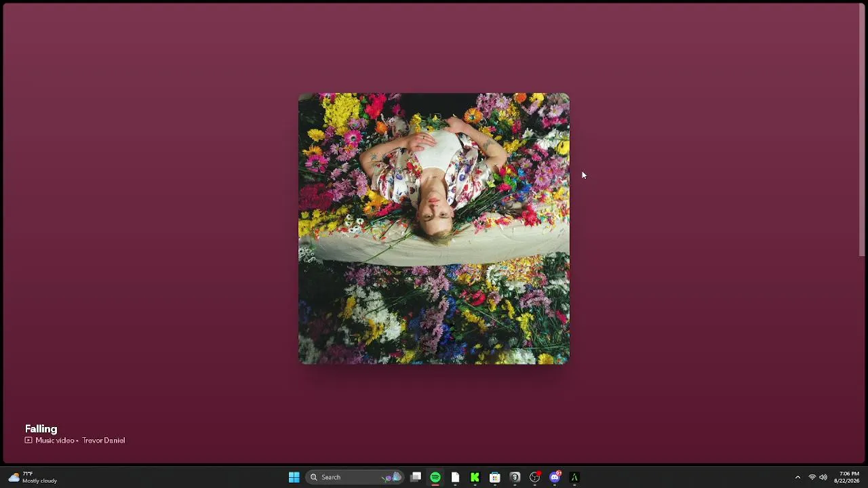The height and width of the screenshot is (488, 868).
Task: Open Discord with the 9+ badge
Action: 555,477
